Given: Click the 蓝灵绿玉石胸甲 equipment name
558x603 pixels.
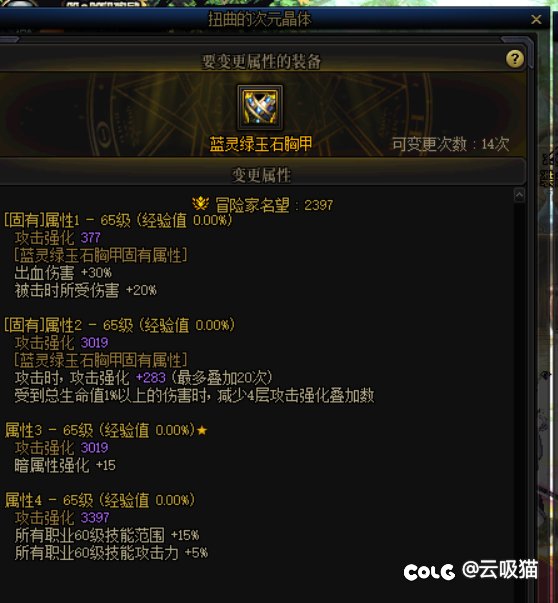Looking at the screenshot, I should click(x=260, y=144).
